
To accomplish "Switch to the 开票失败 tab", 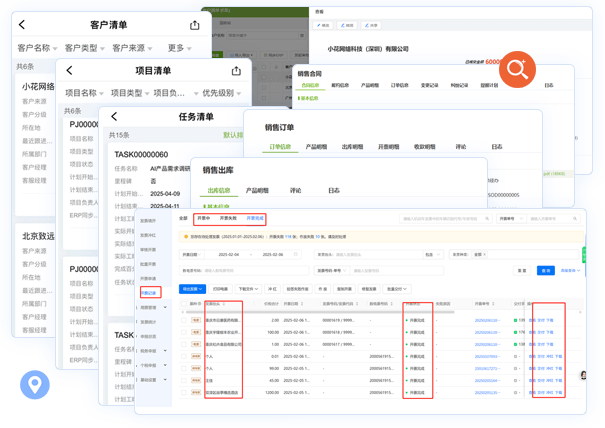I will coord(228,218).
